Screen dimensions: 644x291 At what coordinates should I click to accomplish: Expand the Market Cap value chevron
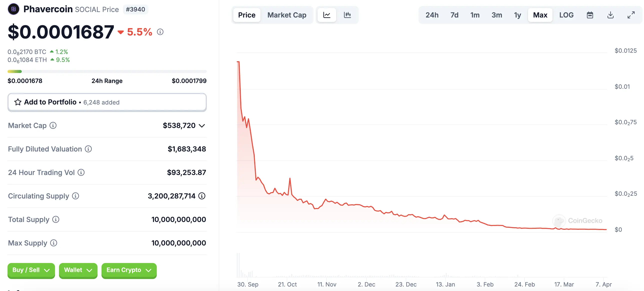(202, 125)
